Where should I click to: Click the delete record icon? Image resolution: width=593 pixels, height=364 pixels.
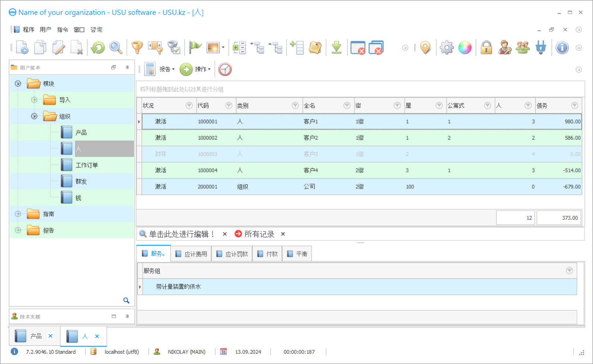[77, 48]
